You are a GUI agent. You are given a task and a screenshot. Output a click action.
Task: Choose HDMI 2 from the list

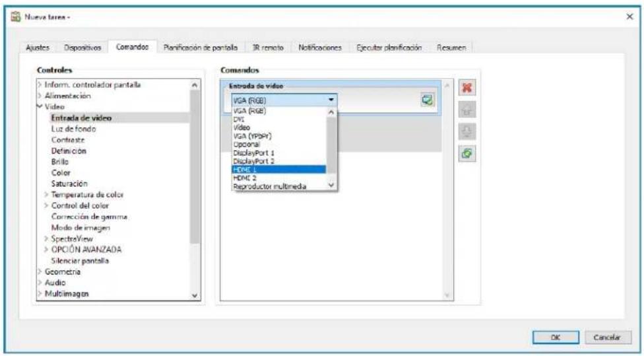[279, 178]
